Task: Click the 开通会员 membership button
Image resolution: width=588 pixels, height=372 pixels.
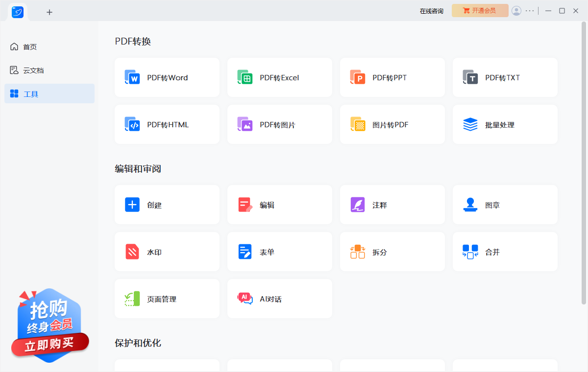Action: click(x=480, y=11)
